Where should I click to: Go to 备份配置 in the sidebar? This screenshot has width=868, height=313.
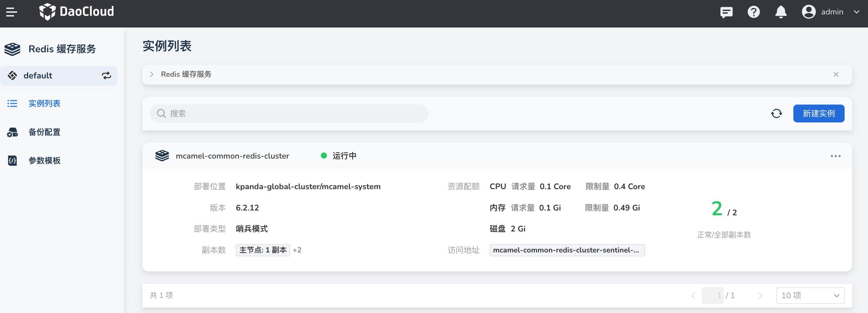click(x=44, y=132)
